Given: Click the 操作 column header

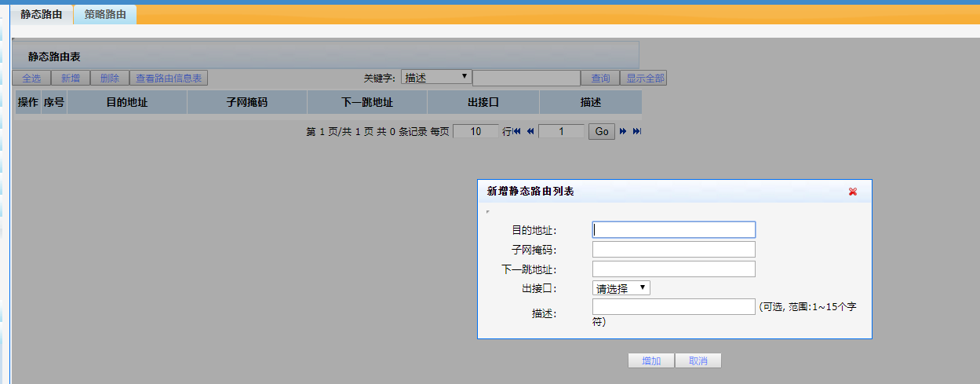Looking at the screenshot, I should pyautogui.click(x=28, y=102).
